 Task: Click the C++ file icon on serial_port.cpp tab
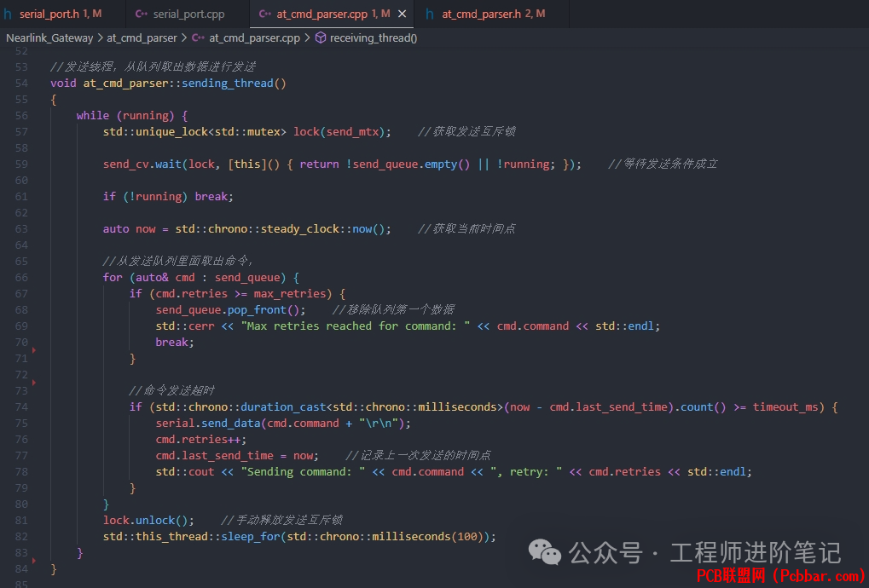coord(142,14)
